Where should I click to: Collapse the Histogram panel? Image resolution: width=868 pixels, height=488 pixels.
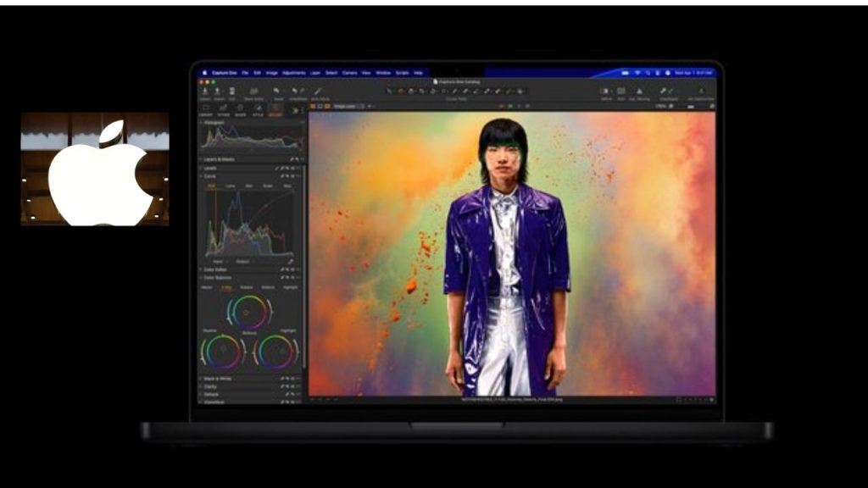pos(201,122)
